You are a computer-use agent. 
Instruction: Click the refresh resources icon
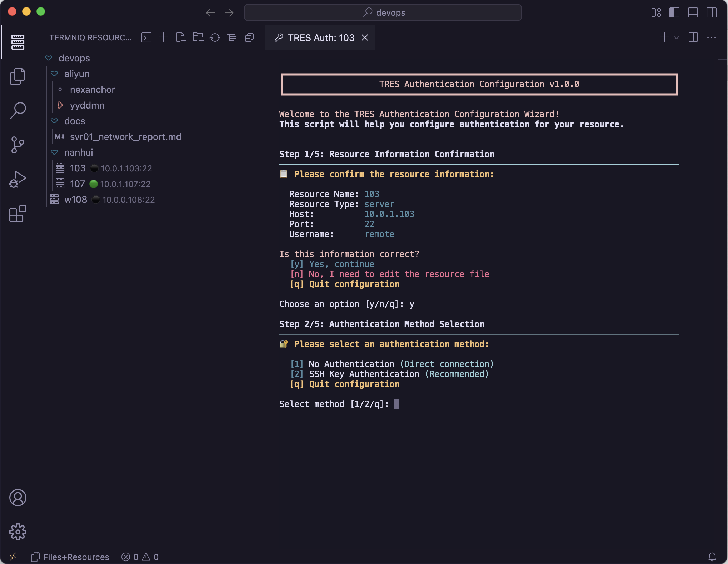tap(215, 37)
